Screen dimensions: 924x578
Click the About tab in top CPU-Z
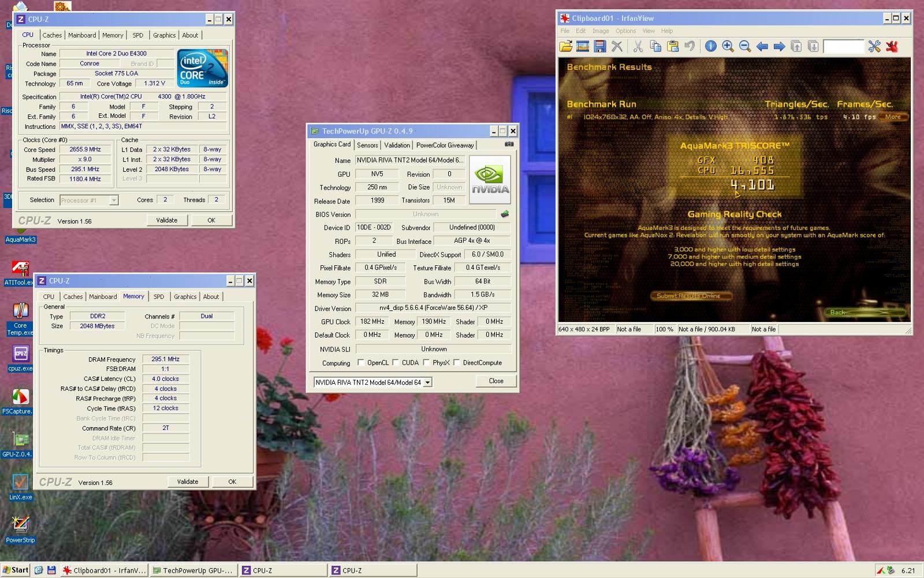pyautogui.click(x=190, y=35)
